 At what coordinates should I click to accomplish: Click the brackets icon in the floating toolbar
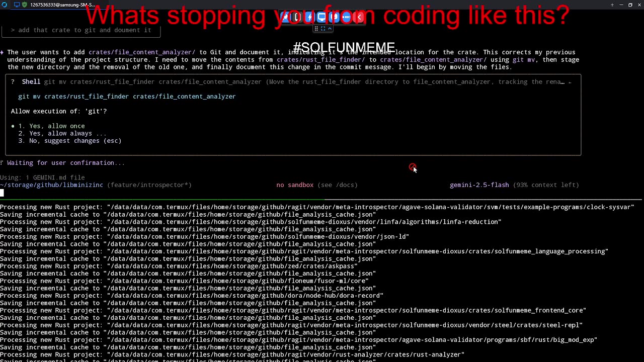(297, 17)
